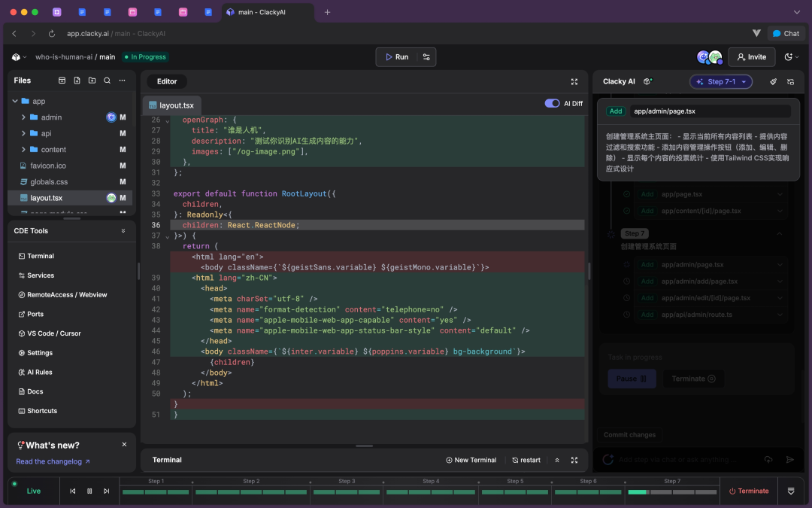Open the Step 7-1 dropdown
The height and width of the screenshot is (508, 812).
pos(721,81)
